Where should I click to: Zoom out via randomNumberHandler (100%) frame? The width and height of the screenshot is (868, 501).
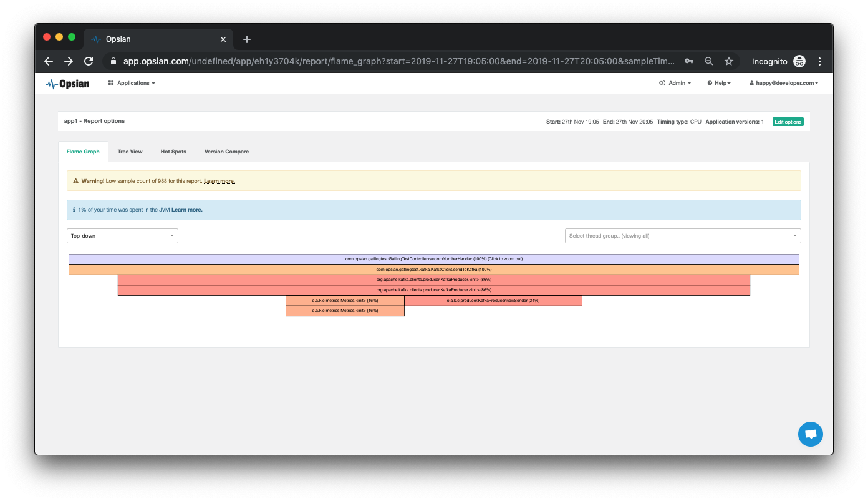click(x=434, y=259)
